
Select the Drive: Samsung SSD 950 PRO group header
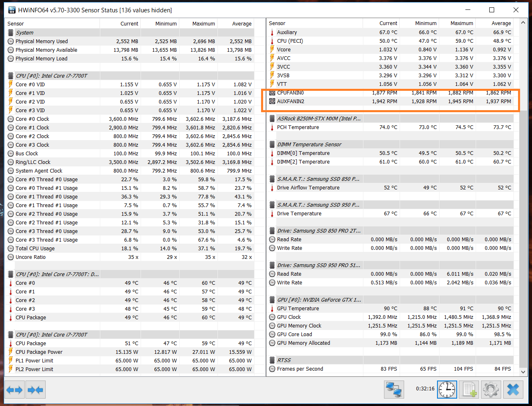click(x=391, y=265)
